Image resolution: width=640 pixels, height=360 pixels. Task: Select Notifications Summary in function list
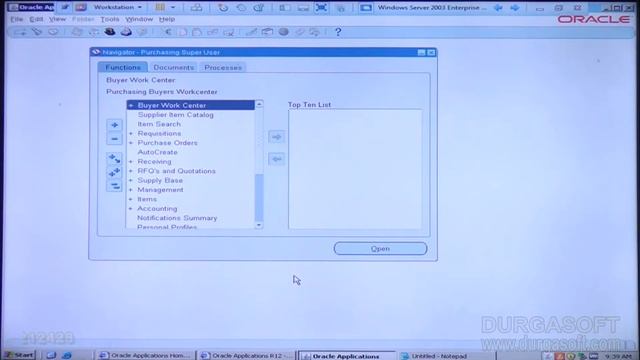(x=177, y=218)
